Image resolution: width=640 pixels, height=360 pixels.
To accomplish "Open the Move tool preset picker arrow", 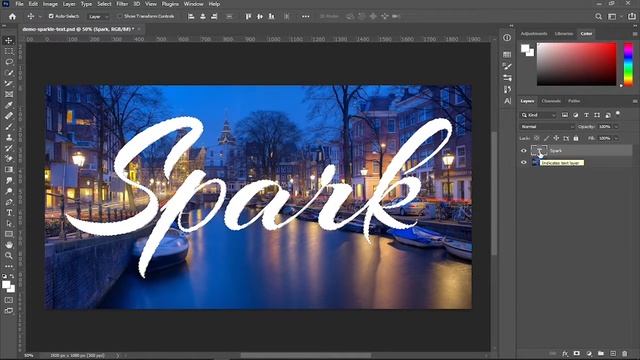I will [40, 17].
